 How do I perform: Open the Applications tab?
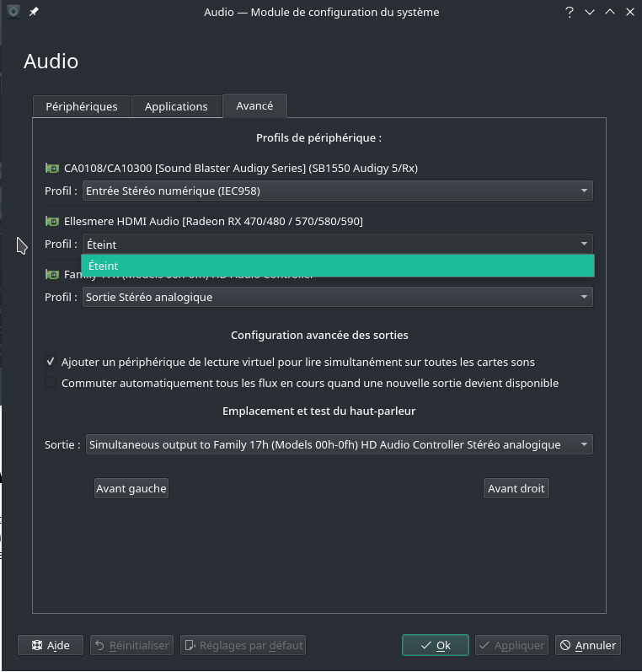(x=176, y=106)
